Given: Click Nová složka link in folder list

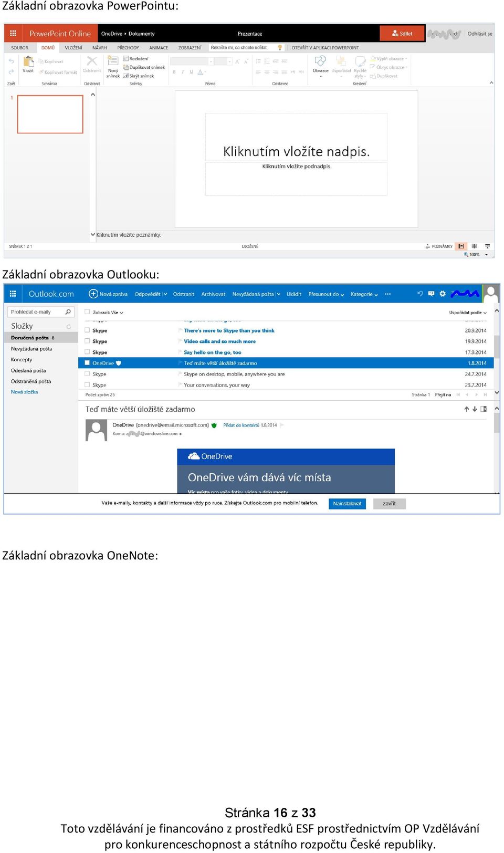Looking at the screenshot, I should coord(24,392).
